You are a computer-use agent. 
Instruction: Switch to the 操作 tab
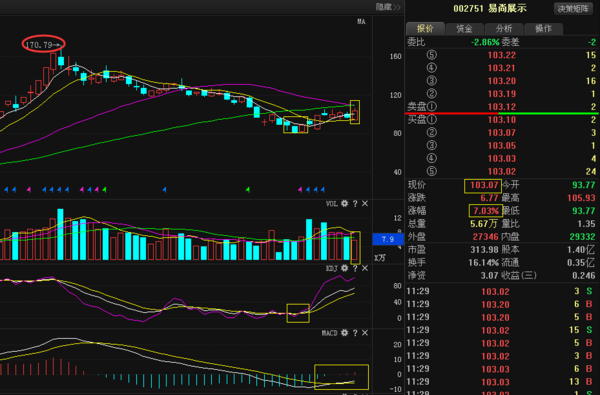543,28
